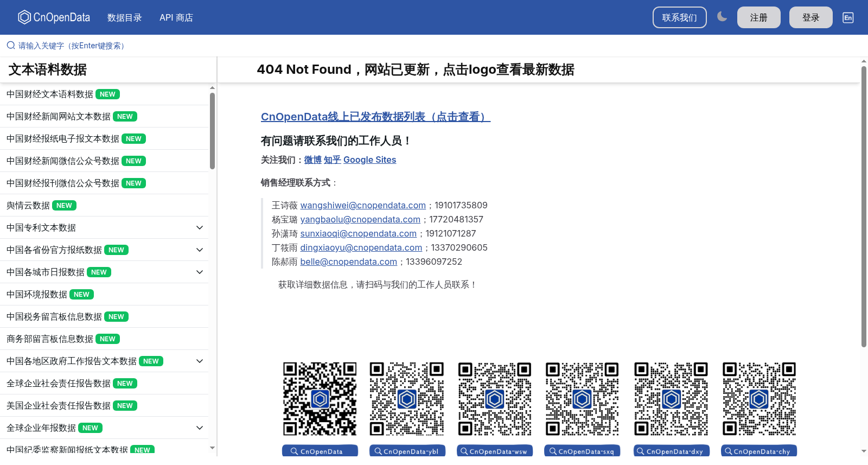Viewport: 868px width, 465px height.
Task: Click the 联系我们 button
Action: pos(680,17)
